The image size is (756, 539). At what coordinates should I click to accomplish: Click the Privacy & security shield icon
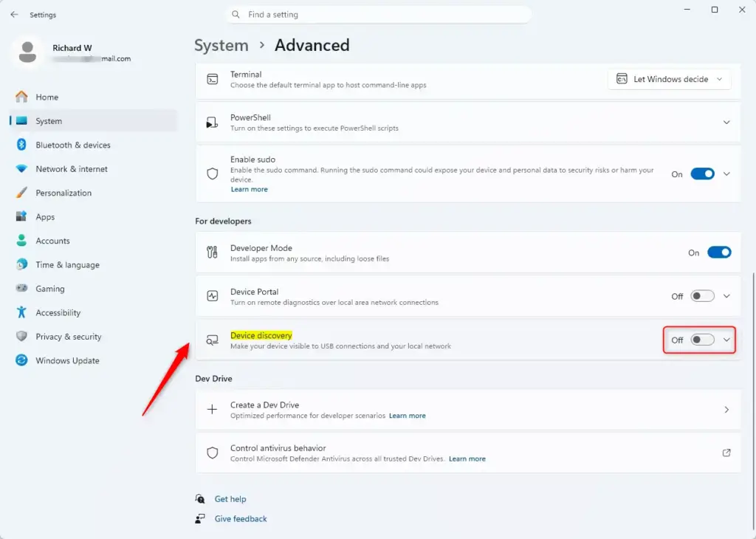click(21, 336)
